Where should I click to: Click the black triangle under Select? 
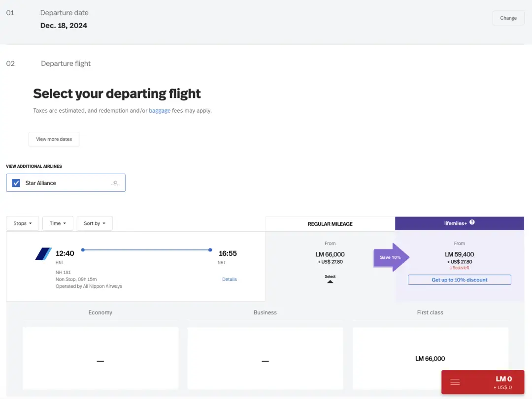point(330,281)
